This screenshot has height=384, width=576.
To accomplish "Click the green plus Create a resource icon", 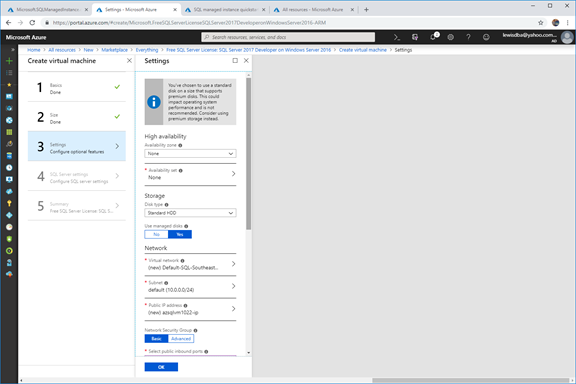I will tap(9, 61).
